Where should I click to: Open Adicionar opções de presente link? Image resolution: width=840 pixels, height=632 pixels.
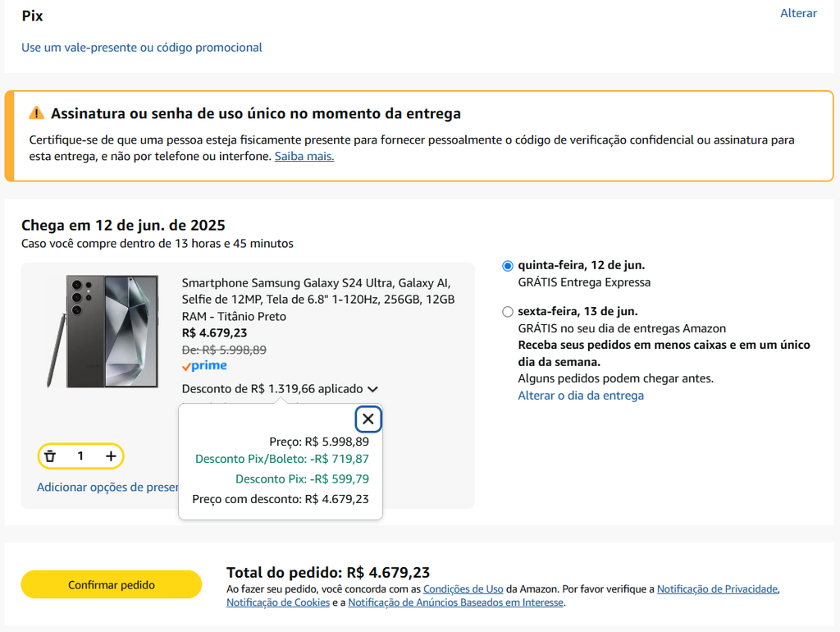coord(107,487)
